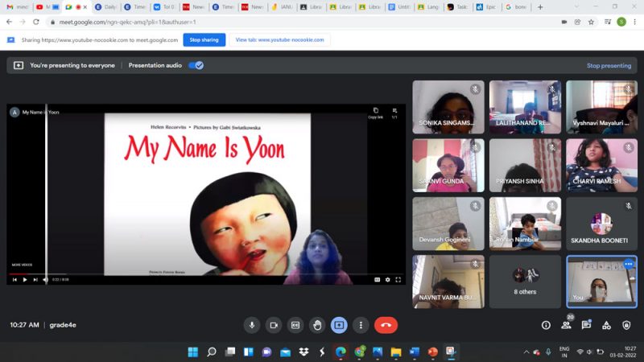Open the chat panel icon
This screenshot has width=644, height=362.
point(586,325)
